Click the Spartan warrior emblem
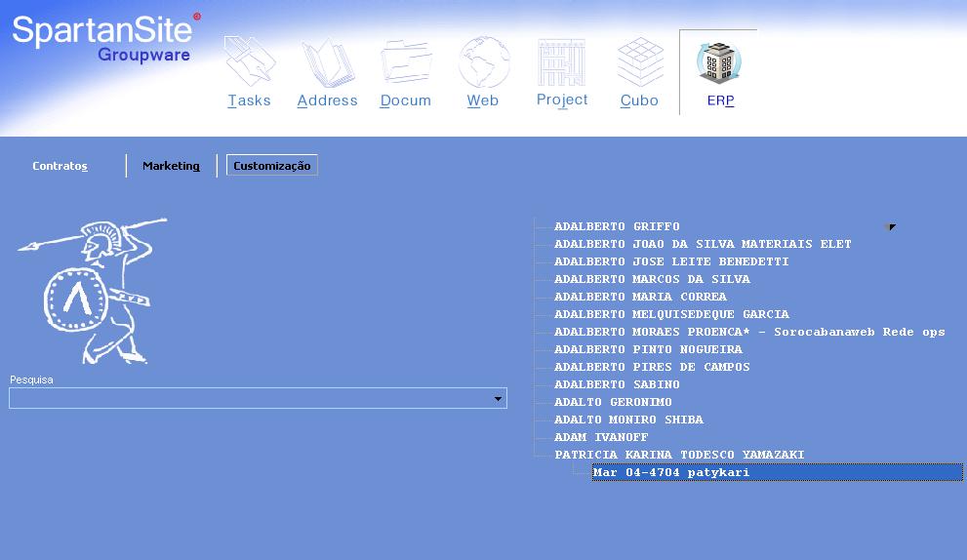967x560 pixels. click(x=93, y=290)
